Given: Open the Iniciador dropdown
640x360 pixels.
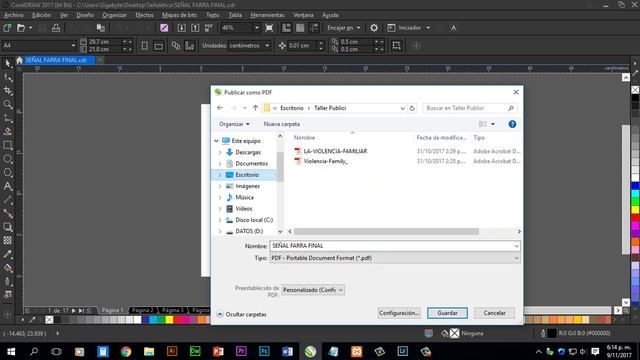Looking at the screenshot, I should (428, 28).
